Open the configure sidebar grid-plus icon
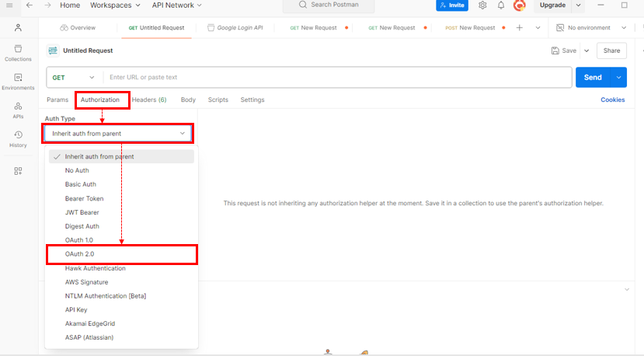This screenshot has height=356, width=644. click(18, 171)
